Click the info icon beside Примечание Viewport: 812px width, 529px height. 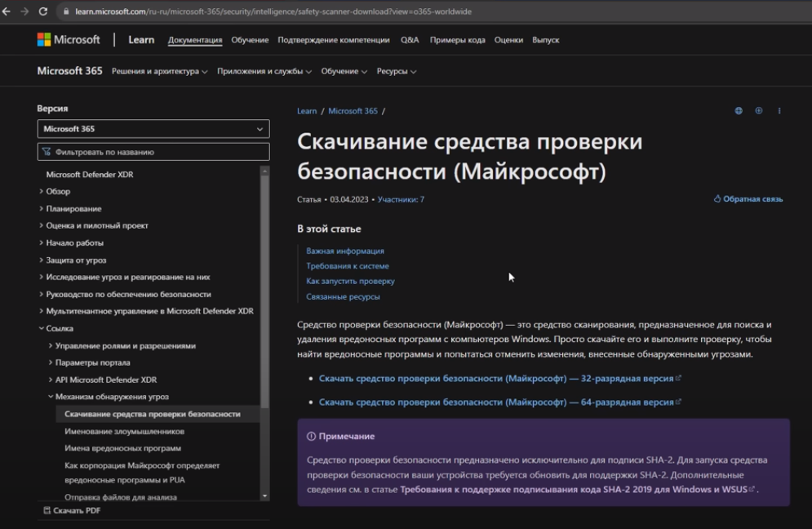click(311, 436)
